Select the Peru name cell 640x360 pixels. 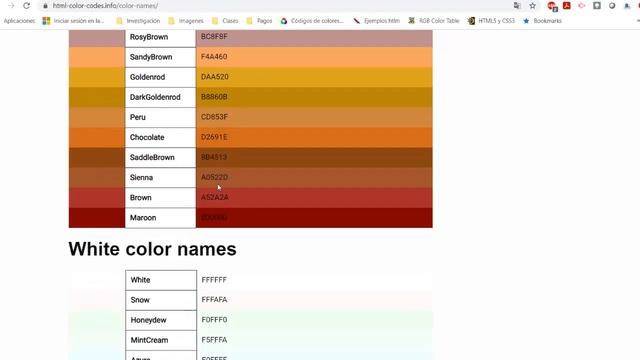tap(160, 117)
